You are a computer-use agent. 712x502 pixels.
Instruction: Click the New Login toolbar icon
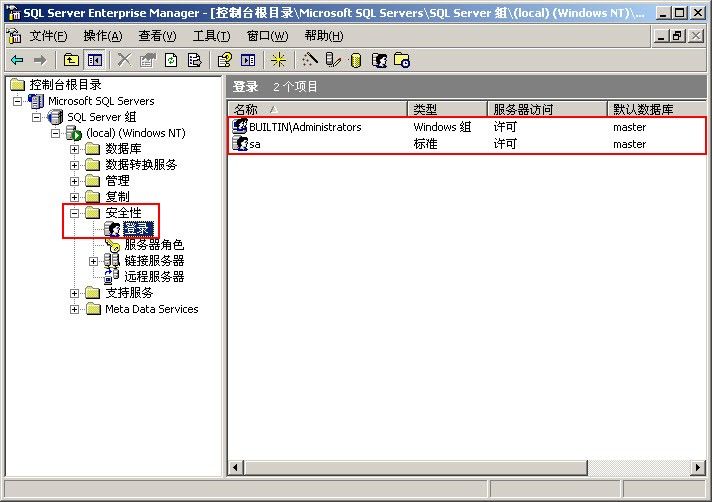pos(379,60)
